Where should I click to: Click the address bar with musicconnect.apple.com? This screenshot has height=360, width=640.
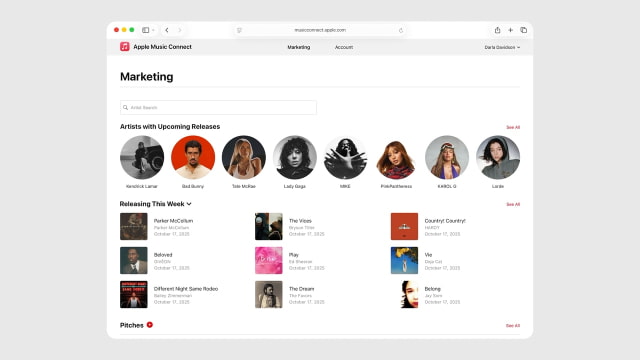click(320, 30)
